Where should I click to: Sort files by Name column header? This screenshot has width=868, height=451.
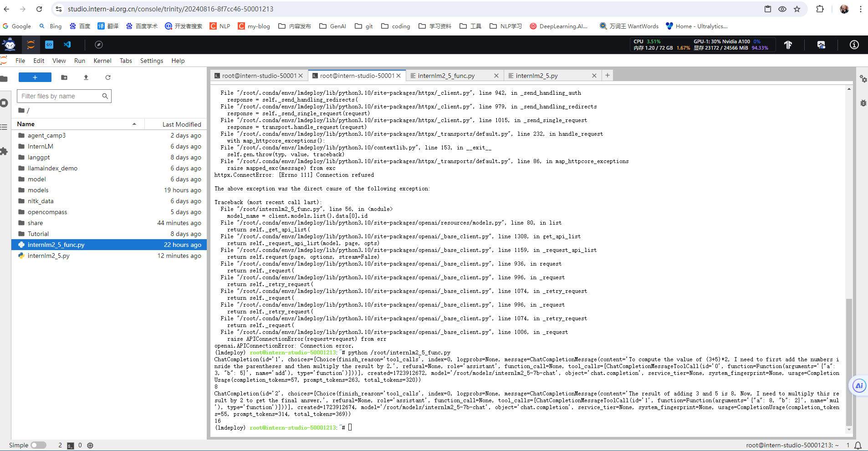pos(77,124)
